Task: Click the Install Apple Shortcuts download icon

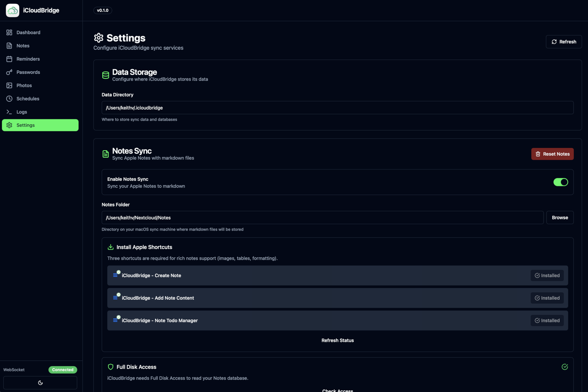Action: [110, 247]
